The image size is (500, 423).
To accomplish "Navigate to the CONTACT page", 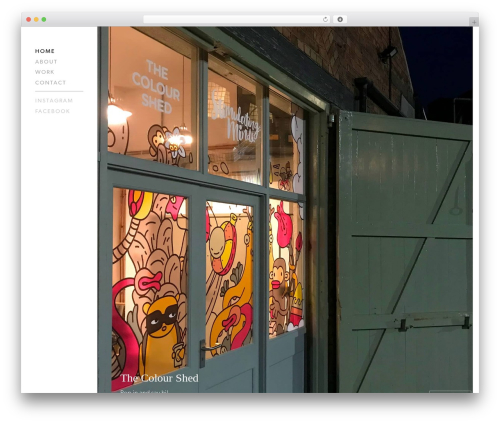I will (50, 83).
